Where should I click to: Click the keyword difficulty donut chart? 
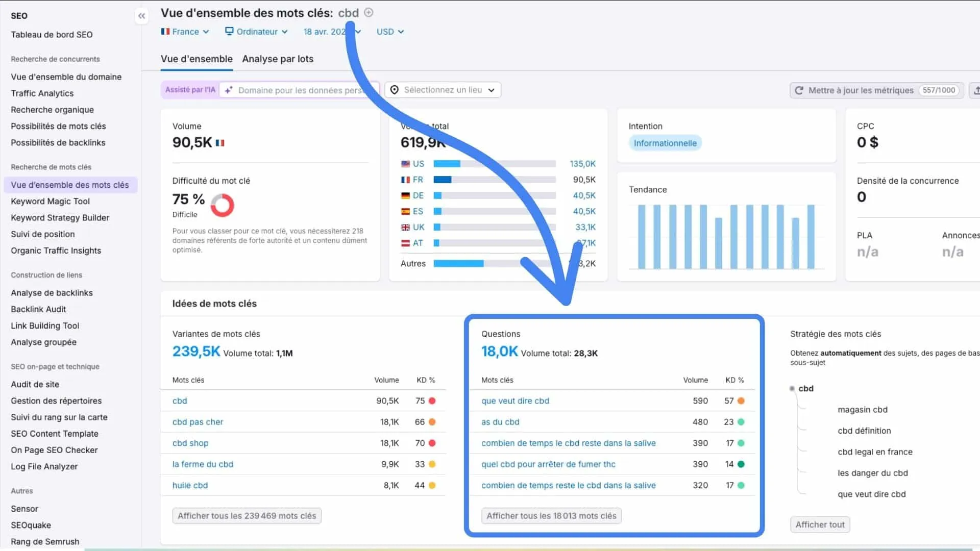(222, 205)
